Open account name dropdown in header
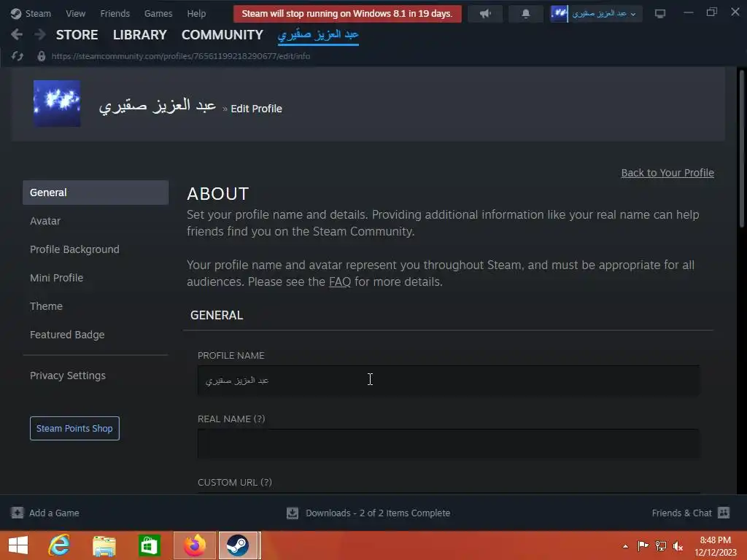This screenshot has height=560, width=747. tap(604, 14)
